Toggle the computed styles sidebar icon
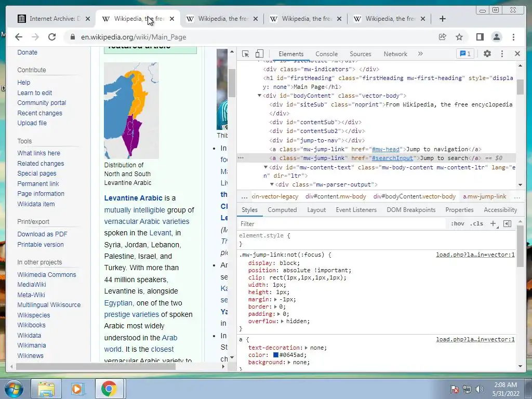This screenshot has width=532, height=399. point(507,223)
